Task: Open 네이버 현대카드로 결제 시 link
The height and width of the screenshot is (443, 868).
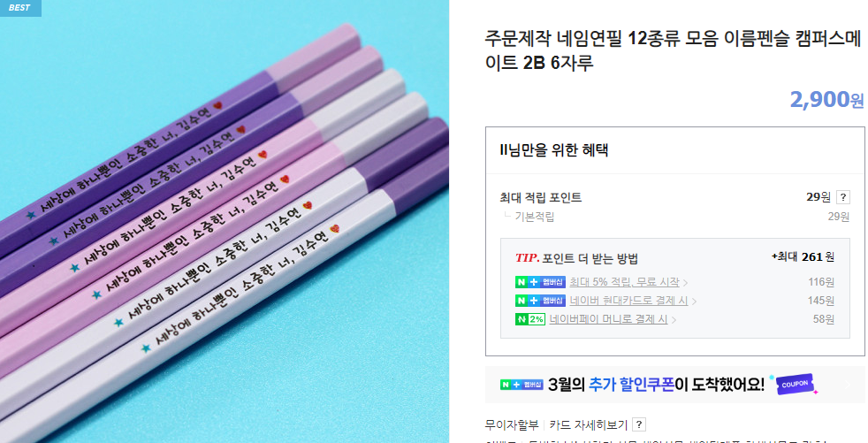Action: [x=628, y=301]
